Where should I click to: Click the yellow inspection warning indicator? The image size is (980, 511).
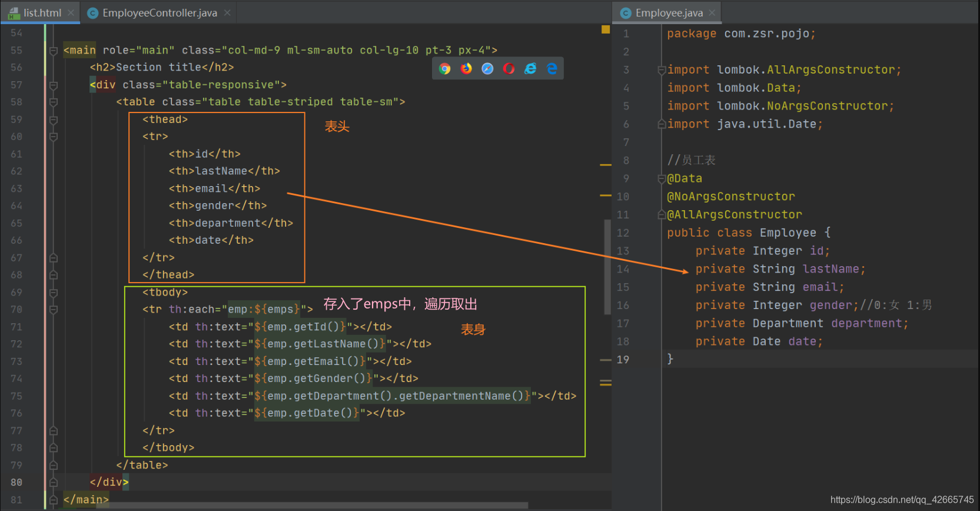[606, 29]
